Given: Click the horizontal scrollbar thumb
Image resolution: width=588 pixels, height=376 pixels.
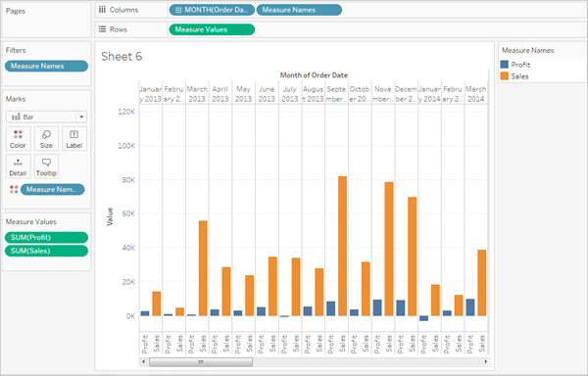Looking at the screenshot, I should pyautogui.click(x=201, y=362).
